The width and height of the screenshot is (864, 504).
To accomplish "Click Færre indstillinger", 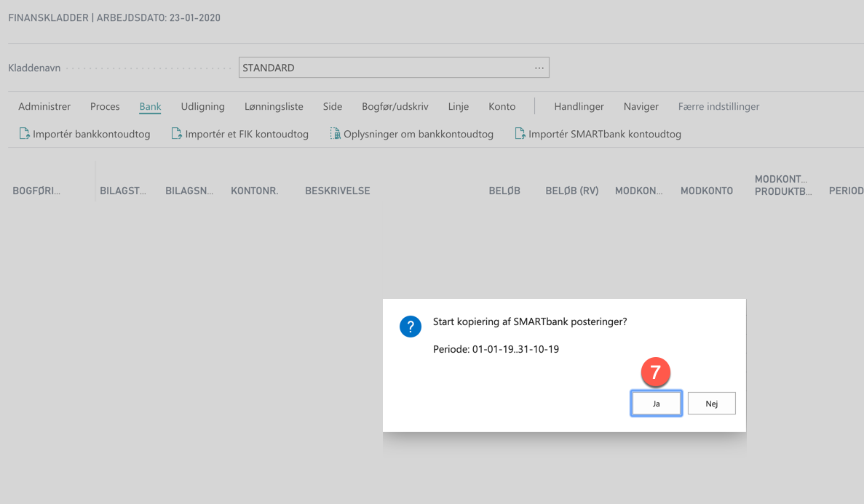I will (718, 106).
